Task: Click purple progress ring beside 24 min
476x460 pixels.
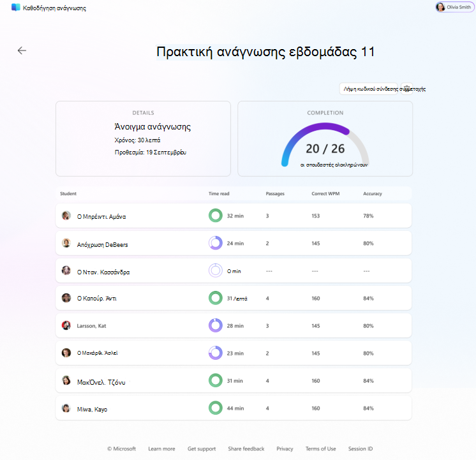Action: 216,243
